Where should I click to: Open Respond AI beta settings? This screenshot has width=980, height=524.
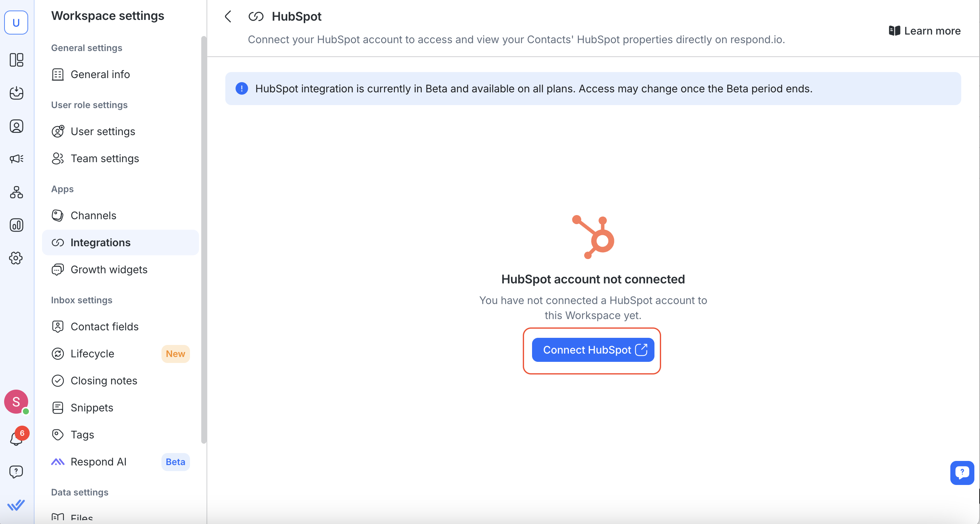click(x=98, y=462)
